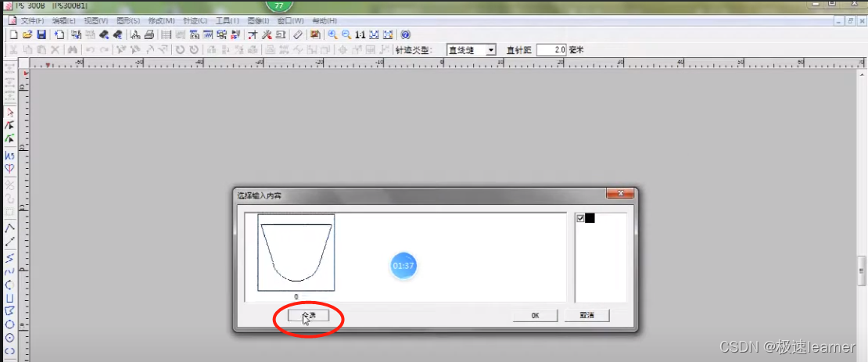Click the 取消 cancel button
Viewport: 868px width, 362px height.
coord(586,316)
